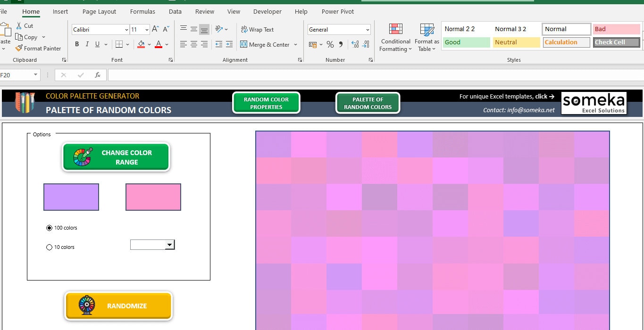Viewport: 644px width, 330px height.
Task: Increase decimal places
Action: [x=355, y=44]
